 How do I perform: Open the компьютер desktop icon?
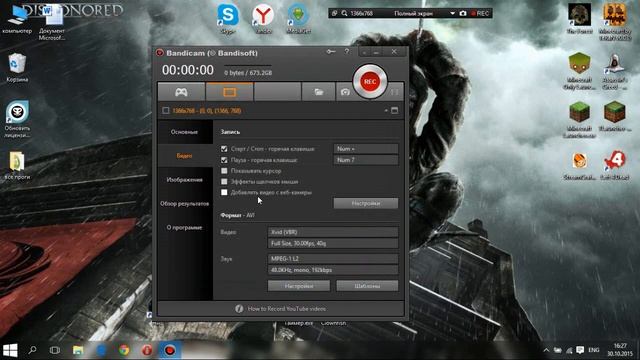tap(17, 19)
